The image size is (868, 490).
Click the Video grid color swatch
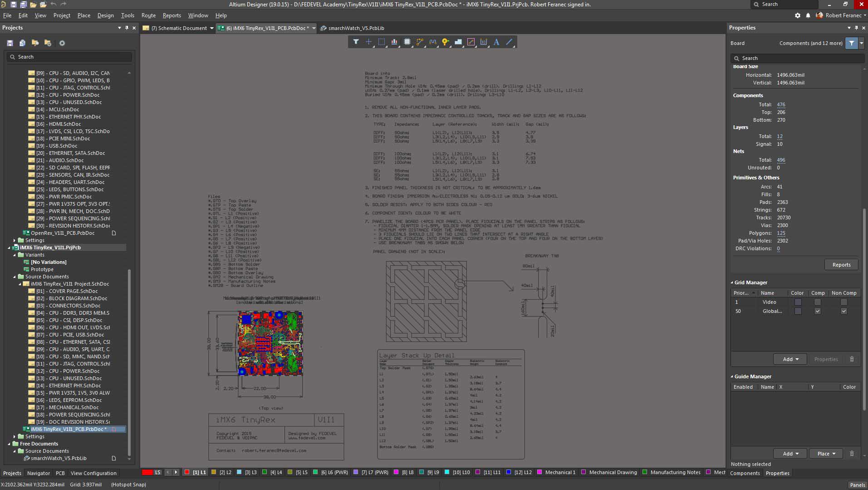click(x=798, y=302)
